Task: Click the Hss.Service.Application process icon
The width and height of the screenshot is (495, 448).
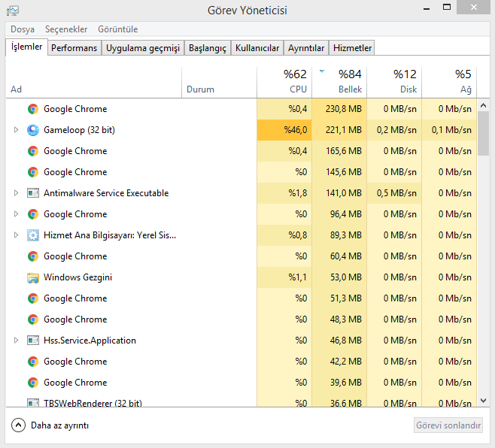Action: tap(33, 341)
